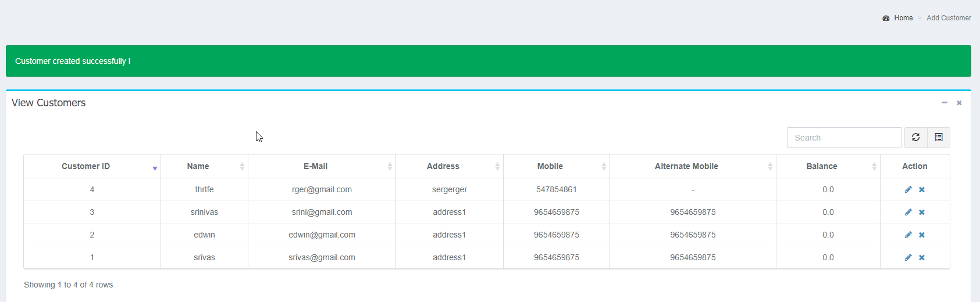Select email rger@gmail.com
The width and height of the screenshot is (980, 302).
pyautogui.click(x=322, y=189)
